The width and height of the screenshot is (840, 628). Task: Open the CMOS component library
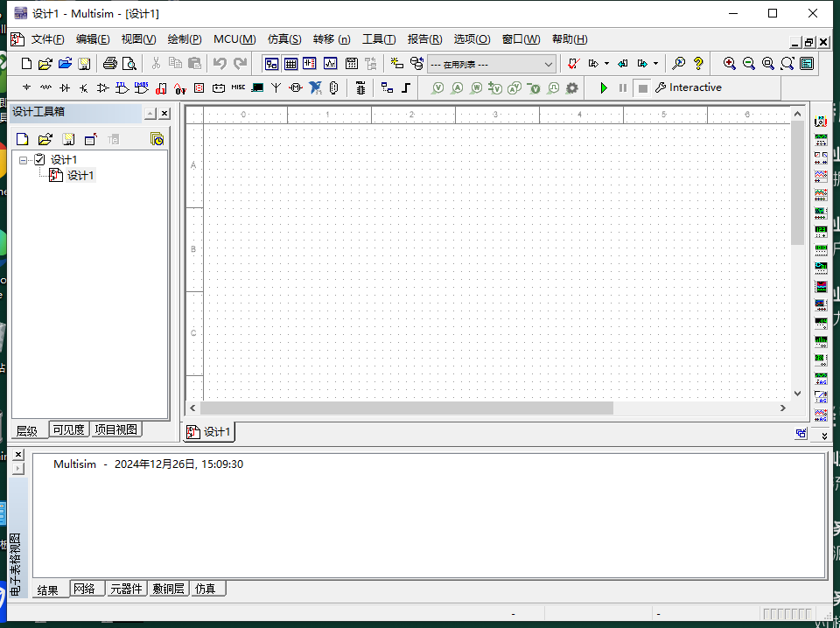142,87
